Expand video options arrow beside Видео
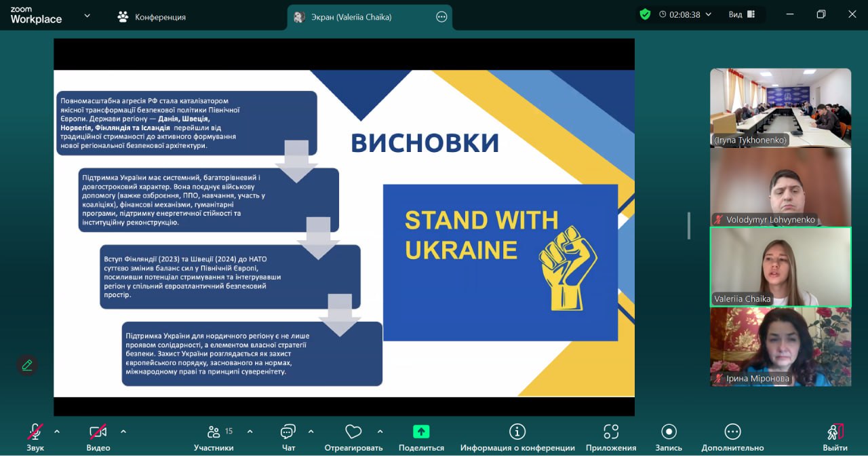 click(x=123, y=431)
